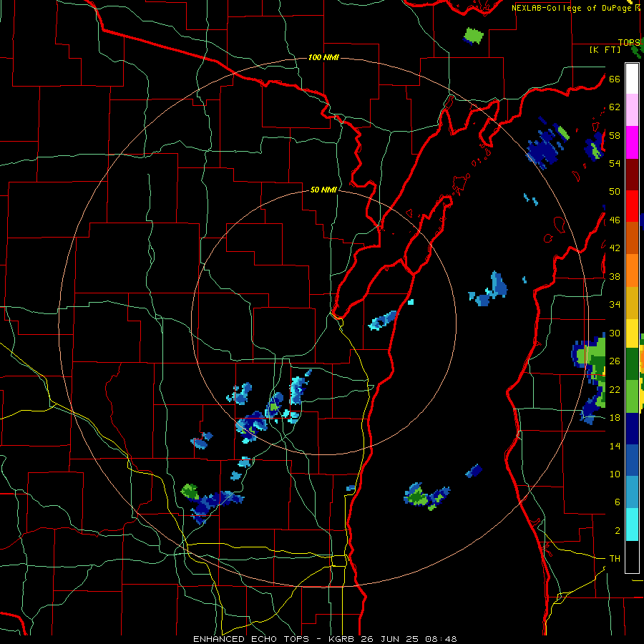
Task: Click the 'TOPS' legend heading
Action: point(629,43)
